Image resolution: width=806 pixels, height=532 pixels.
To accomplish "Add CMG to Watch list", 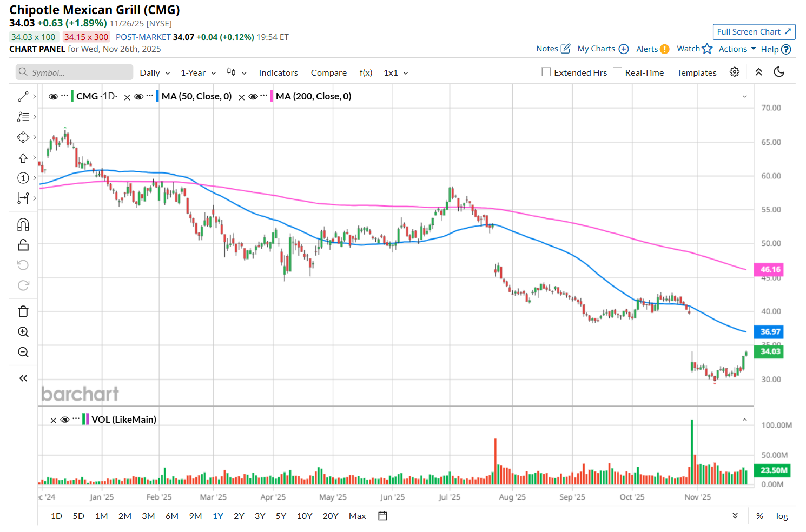I will (x=695, y=49).
